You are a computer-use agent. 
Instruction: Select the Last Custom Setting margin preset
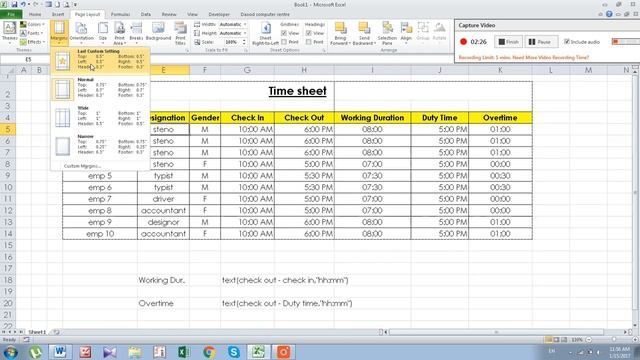point(100,60)
